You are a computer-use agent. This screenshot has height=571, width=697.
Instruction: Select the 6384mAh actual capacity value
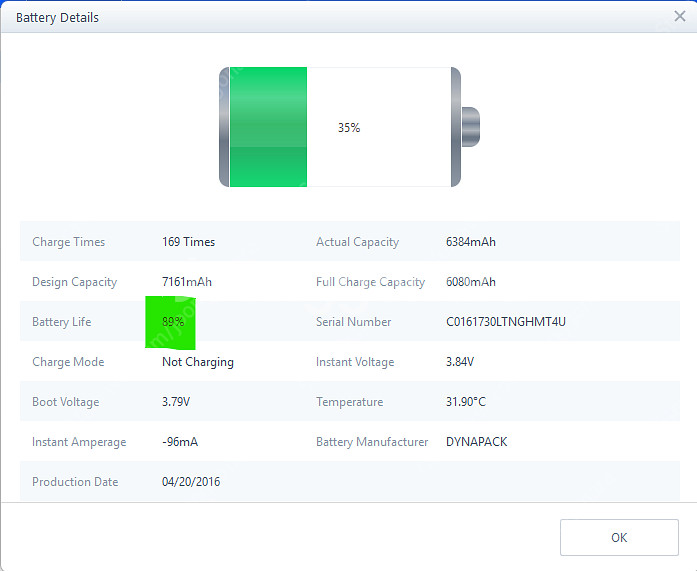(x=471, y=242)
